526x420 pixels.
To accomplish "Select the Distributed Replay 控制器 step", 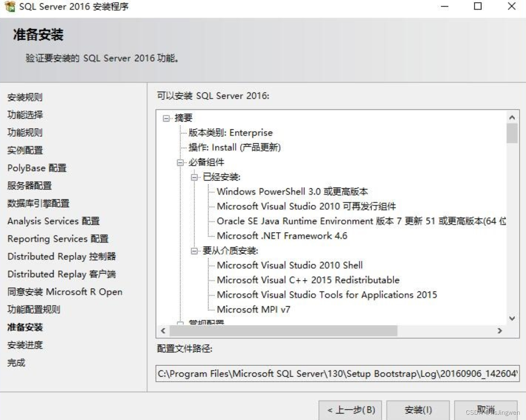I will tap(62, 256).
